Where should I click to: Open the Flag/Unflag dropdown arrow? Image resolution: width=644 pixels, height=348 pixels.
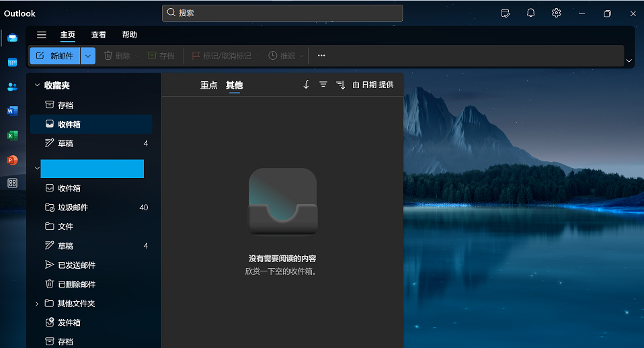point(258,56)
